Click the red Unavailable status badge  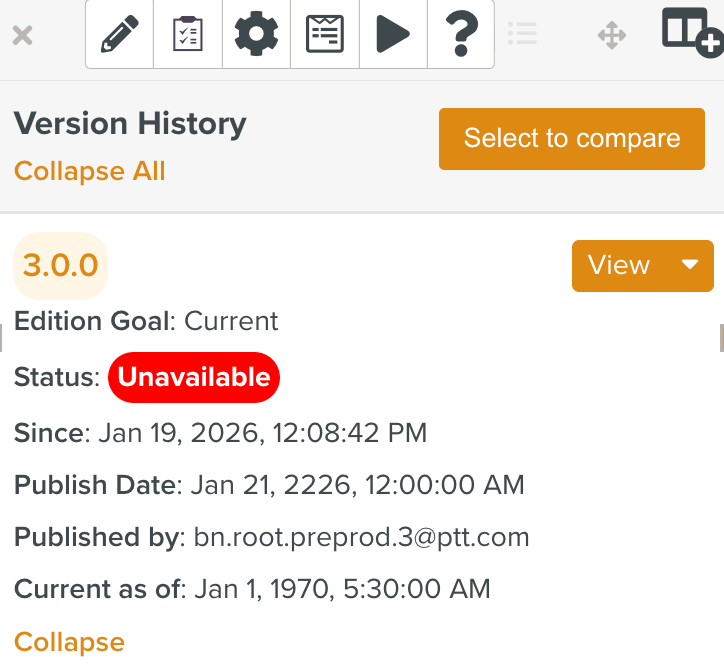point(194,377)
